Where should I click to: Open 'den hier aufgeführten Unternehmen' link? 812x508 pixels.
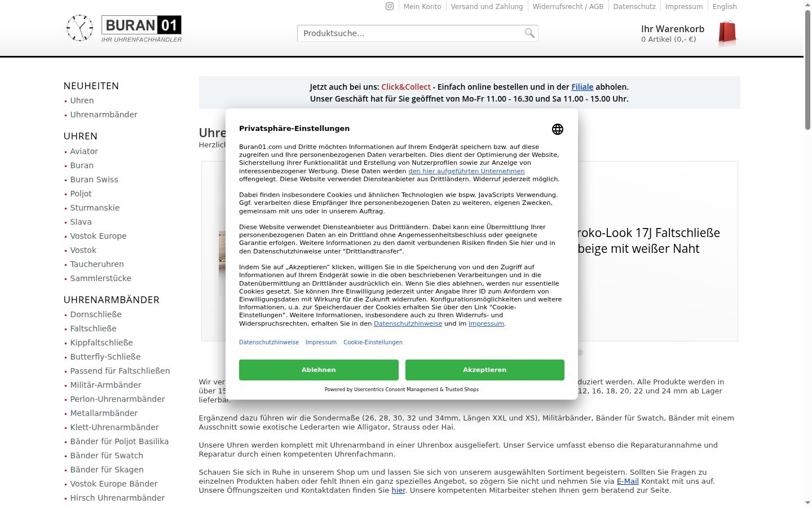(466, 171)
